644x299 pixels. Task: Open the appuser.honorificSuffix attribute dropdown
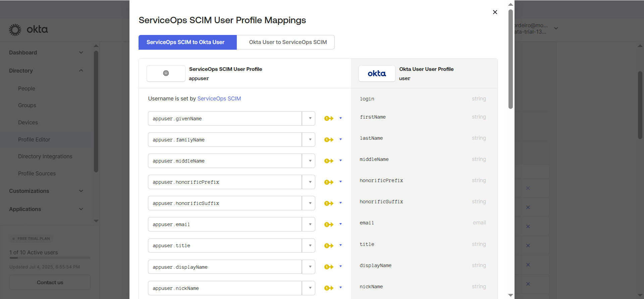click(x=310, y=203)
